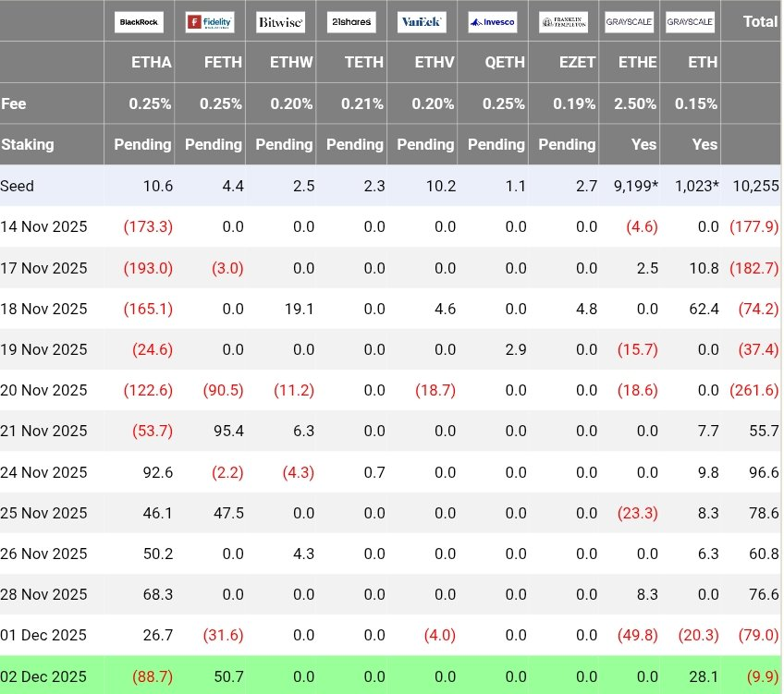Click the Fidelity logo
This screenshot has height=694, width=784.
[x=210, y=22]
